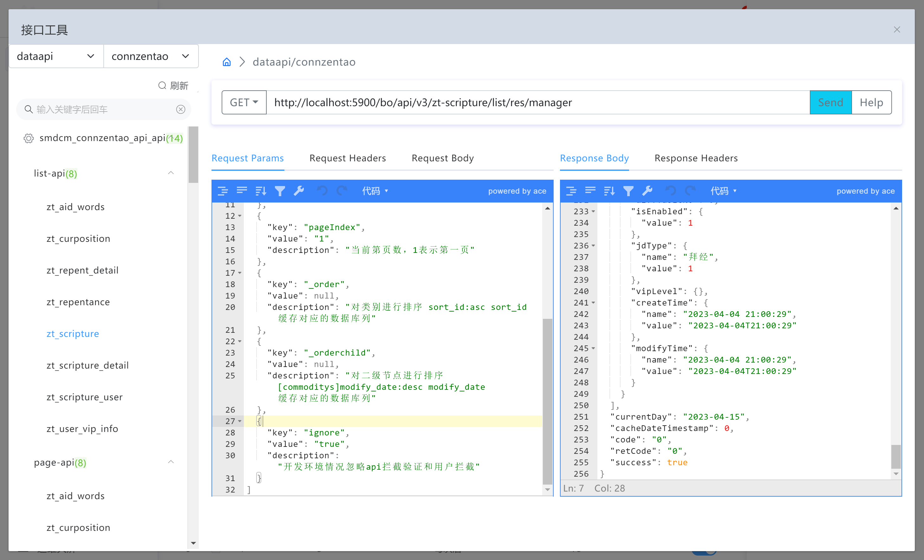
Task: Click the Send button
Action: click(831, 102)
